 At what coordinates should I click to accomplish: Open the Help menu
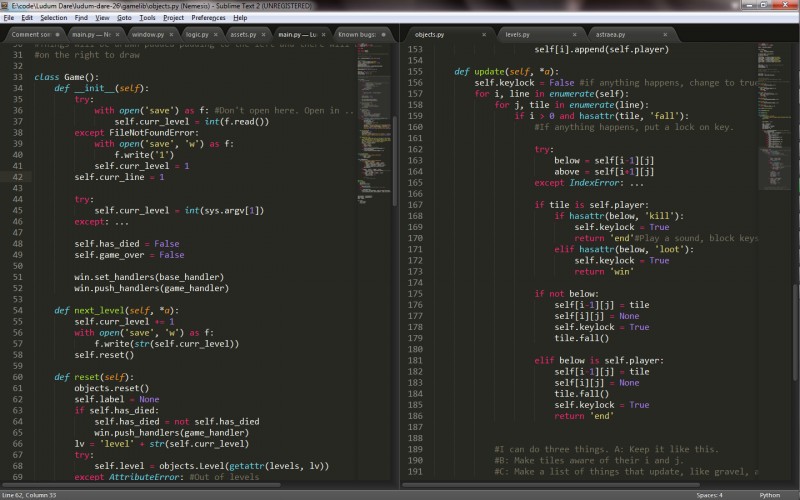pyautogui.click(x=240, y=17)
